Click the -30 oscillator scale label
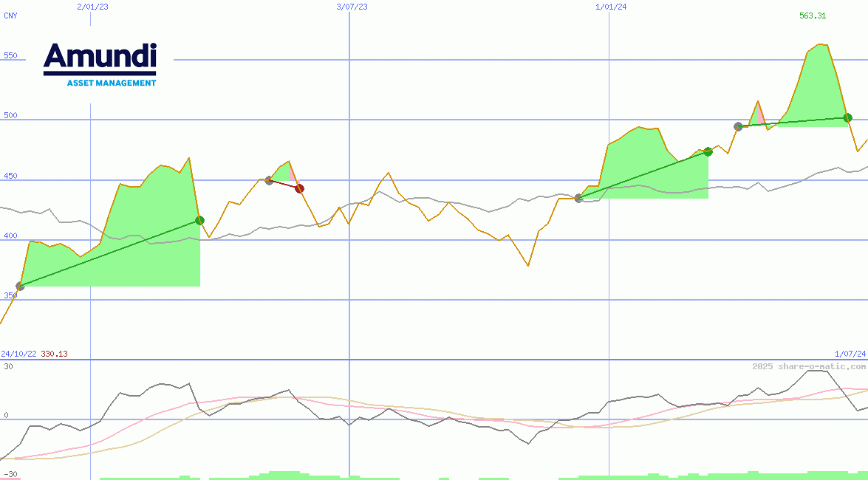The height and width of the screenshot is (480, 868). tap(9, 474)
